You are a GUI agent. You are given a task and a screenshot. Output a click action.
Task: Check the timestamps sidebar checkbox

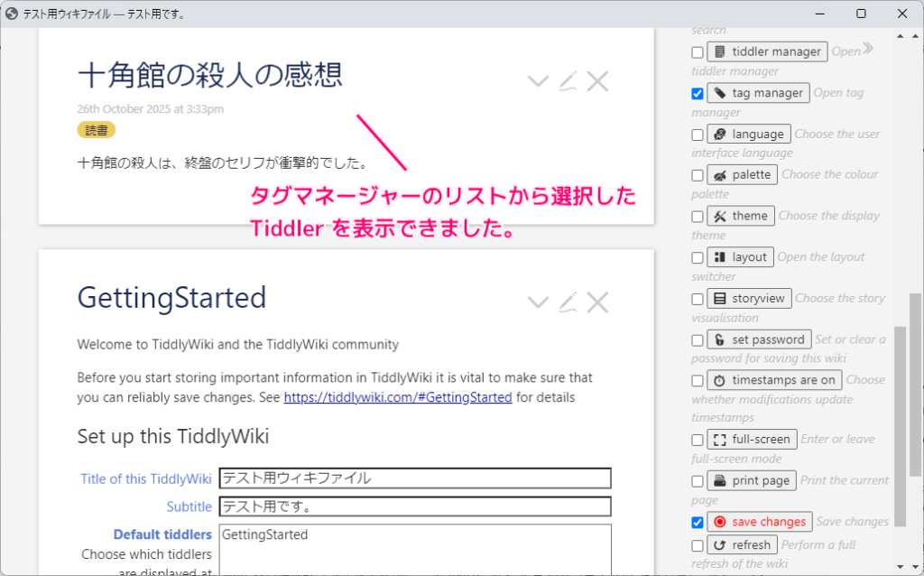pos(697,380)
